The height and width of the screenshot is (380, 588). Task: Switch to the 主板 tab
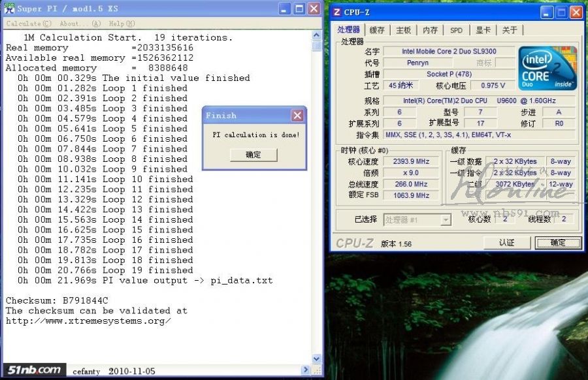403,30
